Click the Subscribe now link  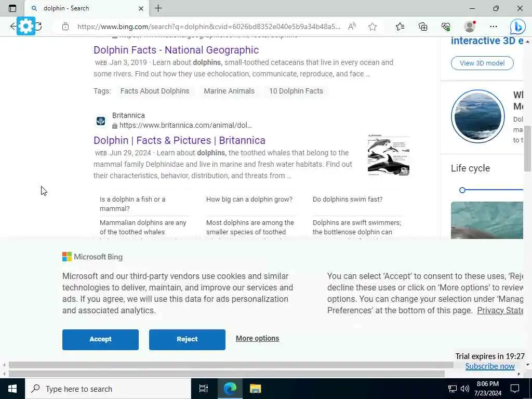(490, 366)
